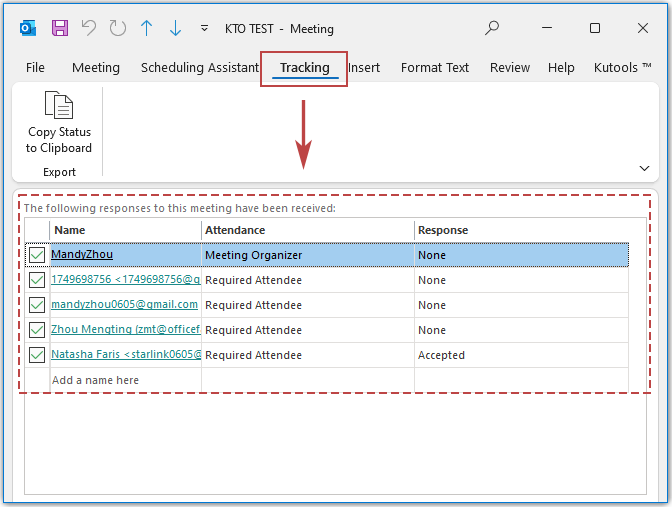Click the Redo arrow icon
Image resolution: width=672 pixels, height=507 pixels.
click(118, 29)
